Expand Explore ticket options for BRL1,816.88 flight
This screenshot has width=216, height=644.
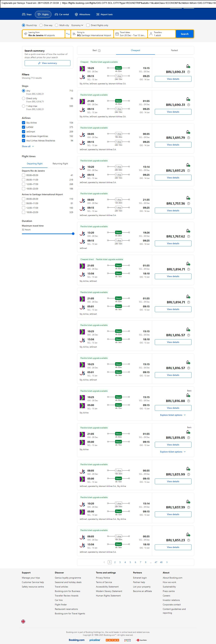[x=173, y=415]
